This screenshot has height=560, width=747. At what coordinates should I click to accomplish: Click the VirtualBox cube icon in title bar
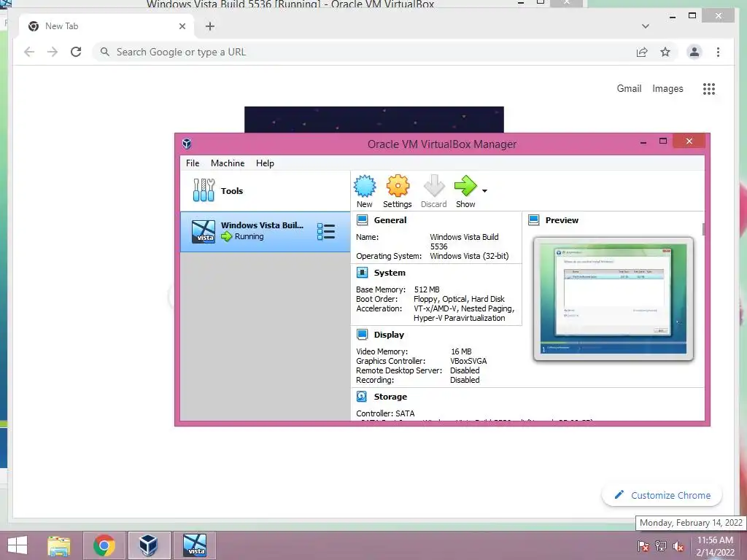[187, 144]
